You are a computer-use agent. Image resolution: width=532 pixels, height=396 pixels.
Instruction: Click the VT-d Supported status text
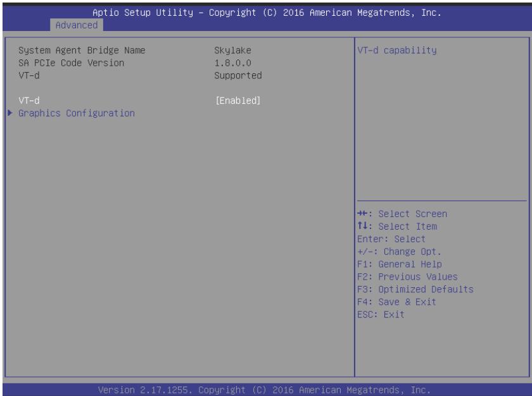coord(238,75)
